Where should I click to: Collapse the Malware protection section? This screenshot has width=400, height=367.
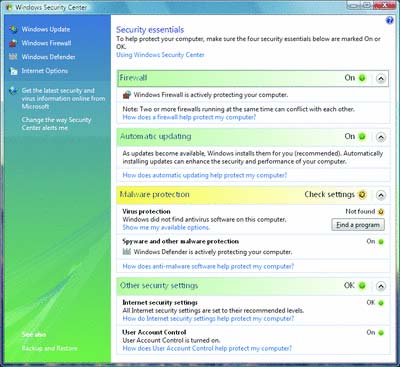click(381, 195)
